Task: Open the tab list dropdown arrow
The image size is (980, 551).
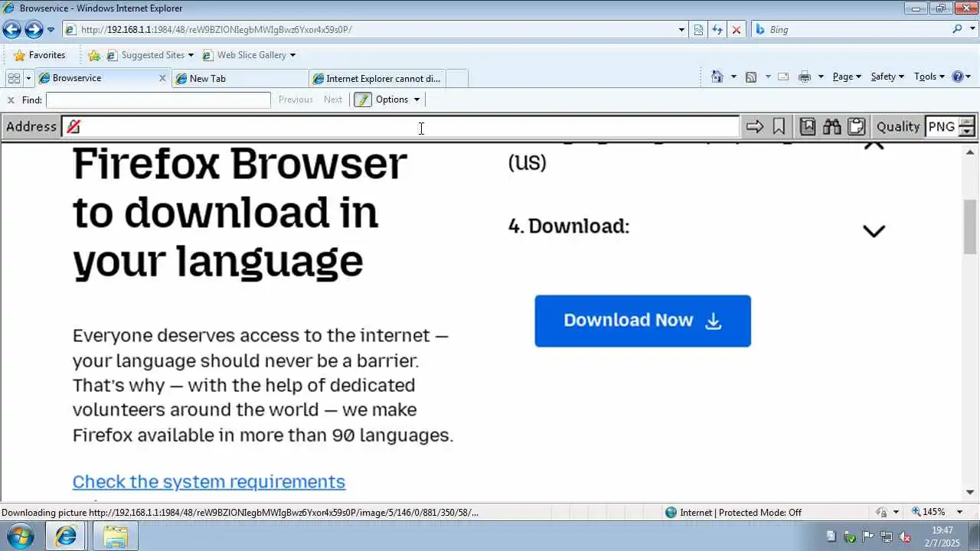Action: [28, 78]
